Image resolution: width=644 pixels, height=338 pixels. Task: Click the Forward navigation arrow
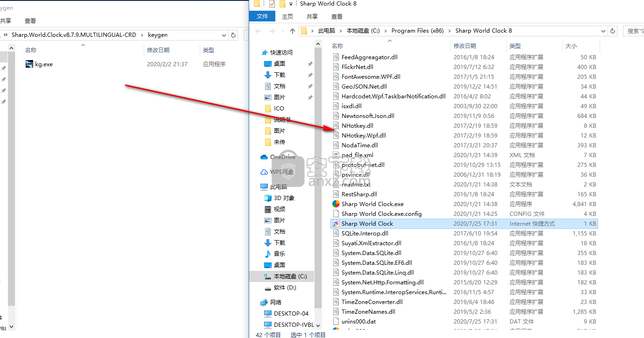[x=273, y=31]
